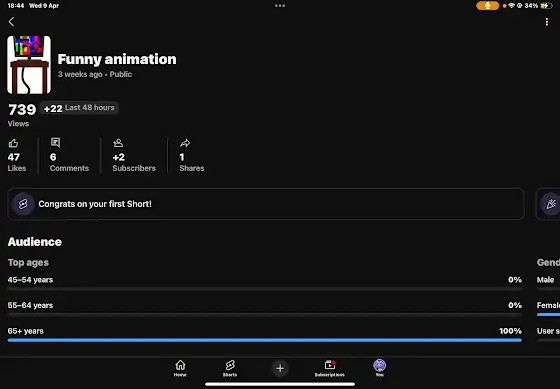Tap the orange microphone indicator in status bar
The height and width of the screenshot is (389, 560).
point(488,6)
